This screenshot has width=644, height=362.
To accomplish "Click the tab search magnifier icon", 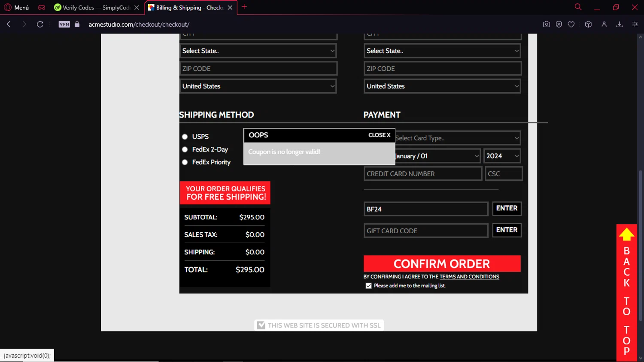I will tap(578, 7).
